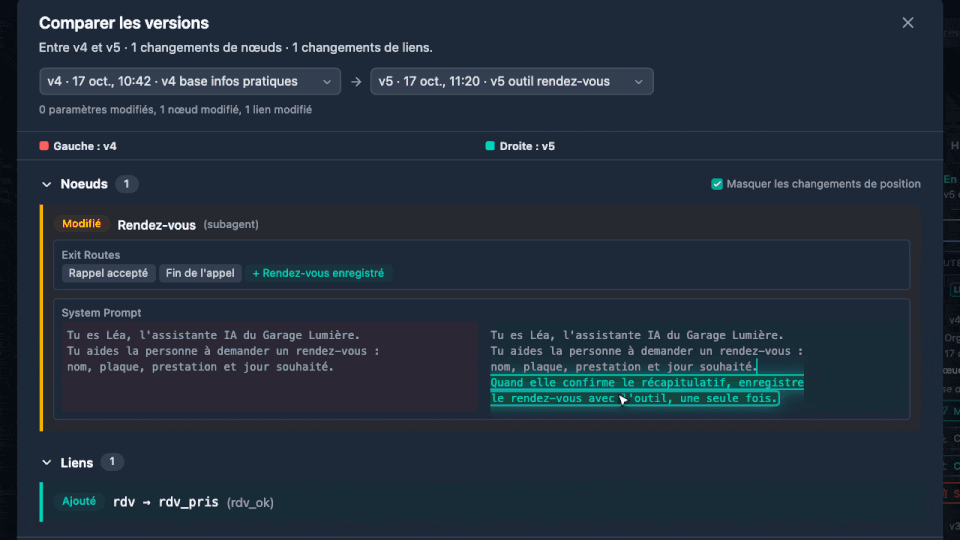The width and height of the screenshot is (960, 540).
Task: Click the Exit Routes label
Action: pos(91,255)
